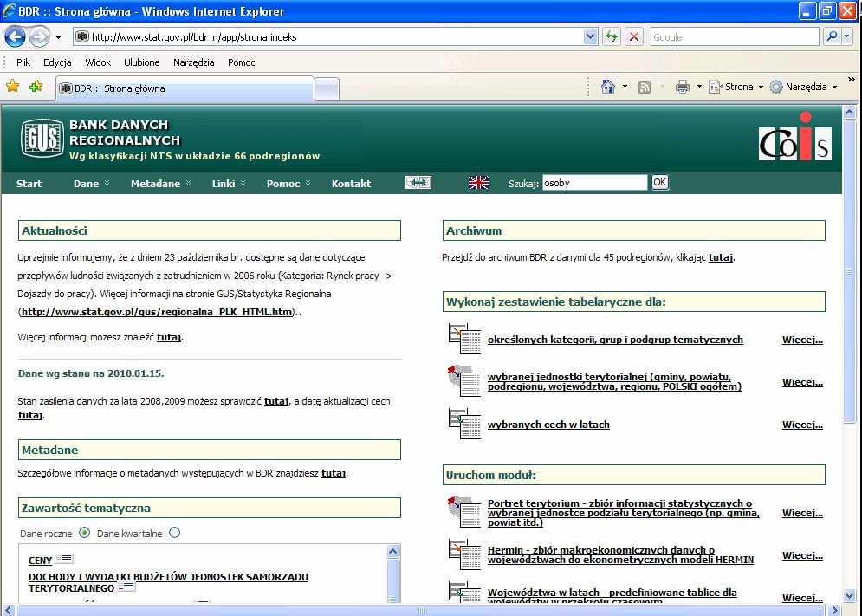Click icon beside 'określonych kategorii, grup i podgrup'
The height and width of the screenshot is (616, 862).
tap(464, 339)
